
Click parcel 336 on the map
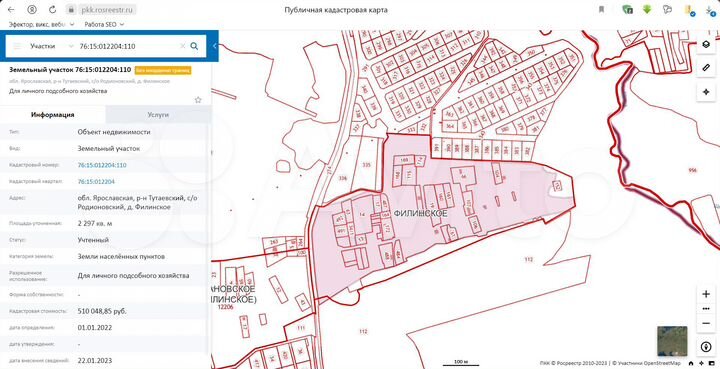[x=342, y=178]
